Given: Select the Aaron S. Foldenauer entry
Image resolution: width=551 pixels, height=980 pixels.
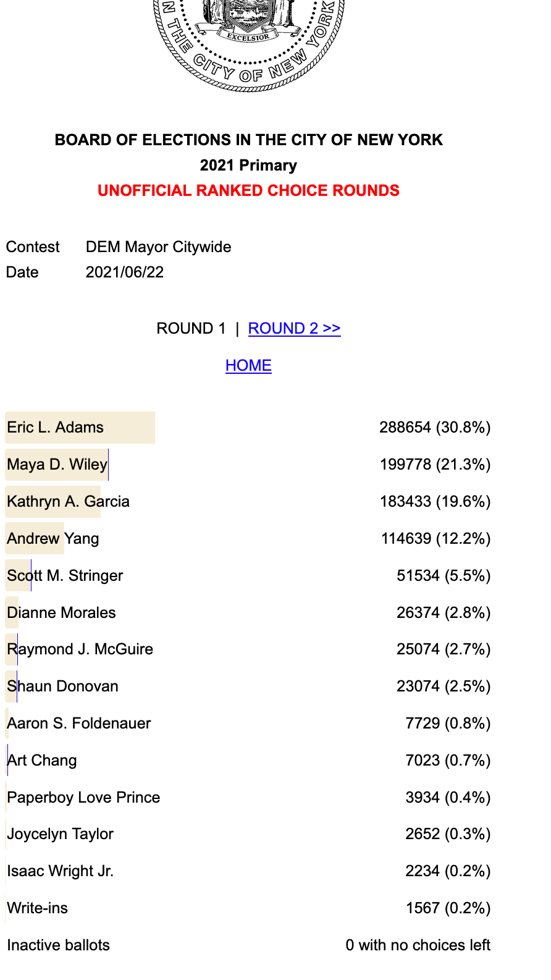Looking at the screenshot, I should tap(248, 723).
